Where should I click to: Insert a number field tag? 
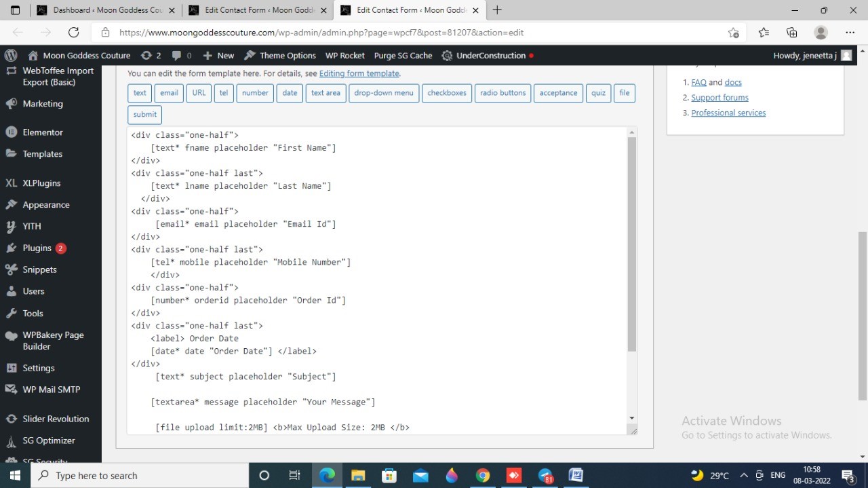(255, 93)
